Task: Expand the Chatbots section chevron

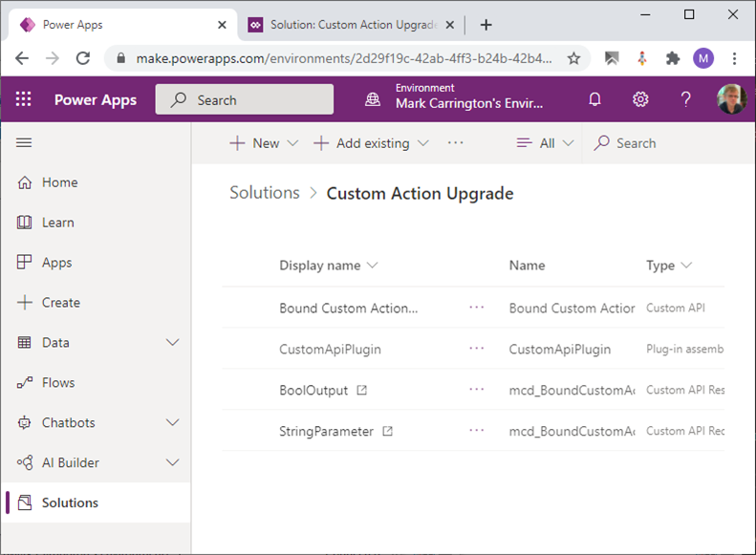Action: click(173, 422)
